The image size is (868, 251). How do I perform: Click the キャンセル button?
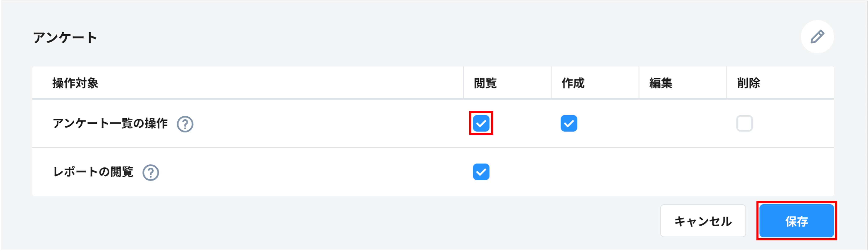[x=703, y=221]
